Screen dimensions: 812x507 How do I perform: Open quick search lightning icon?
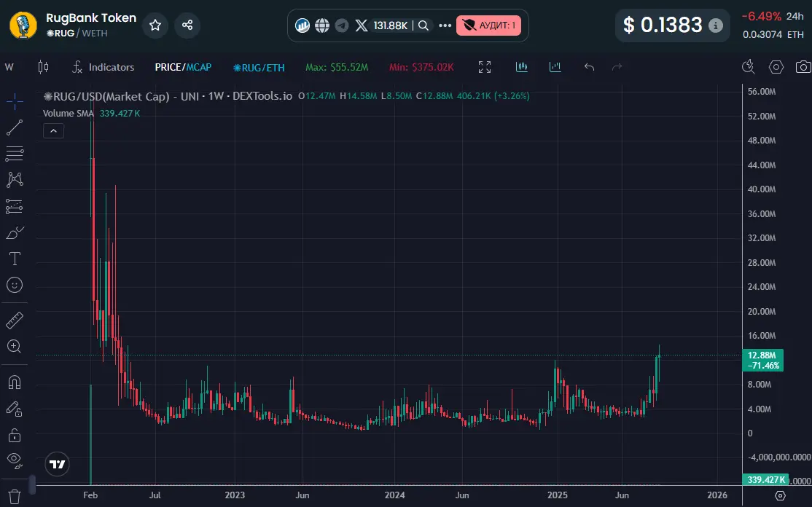(x=749, y=66)
